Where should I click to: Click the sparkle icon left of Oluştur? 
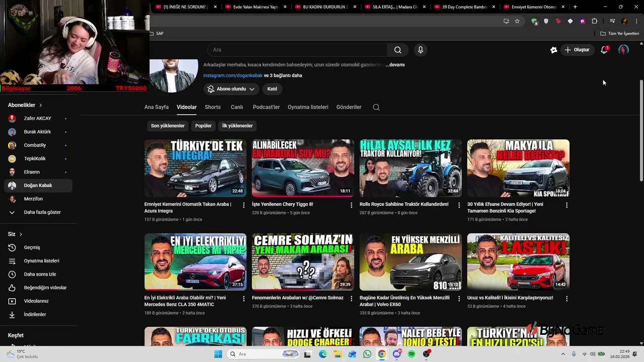[x=553, y=50]
